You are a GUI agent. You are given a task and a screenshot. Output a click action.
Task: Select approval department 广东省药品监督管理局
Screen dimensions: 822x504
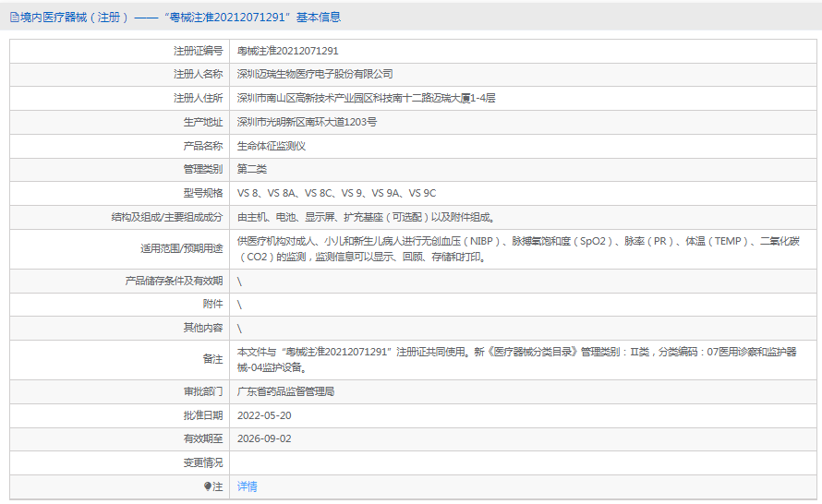tap(285, 392)
